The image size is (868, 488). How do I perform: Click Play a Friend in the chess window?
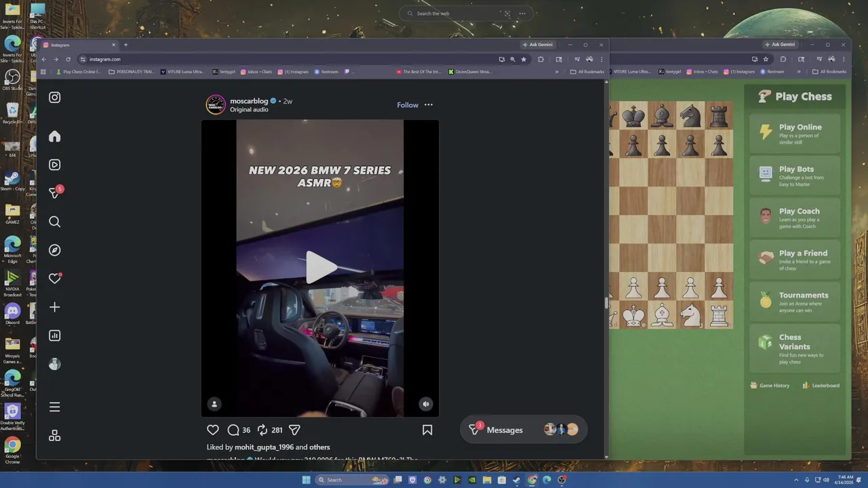(795, 259)
